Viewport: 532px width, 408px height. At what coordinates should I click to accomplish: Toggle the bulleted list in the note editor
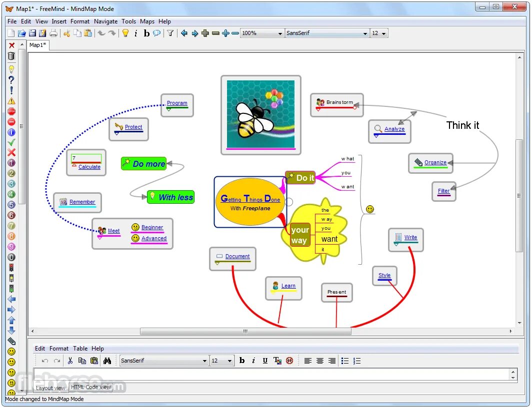[344, 361]
